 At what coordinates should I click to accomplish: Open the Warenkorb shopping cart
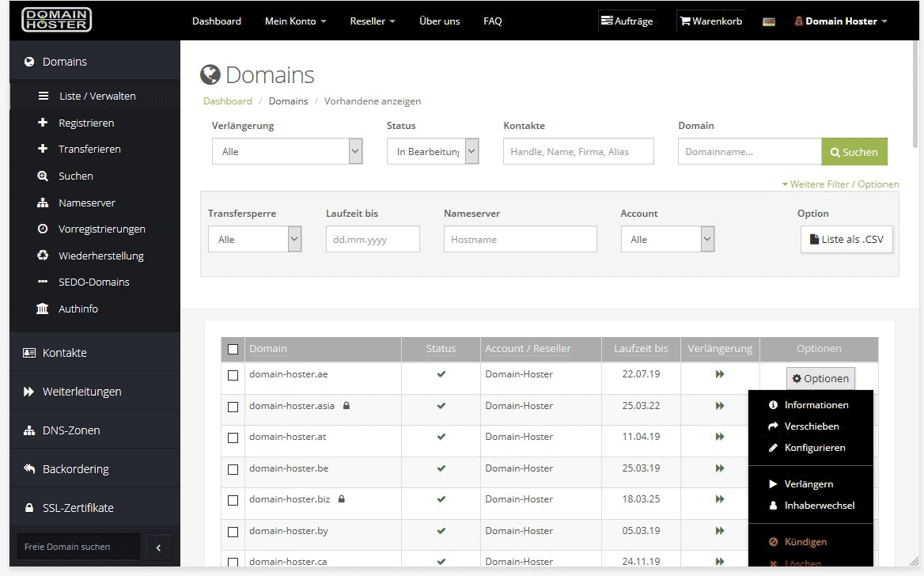(710, 21)
